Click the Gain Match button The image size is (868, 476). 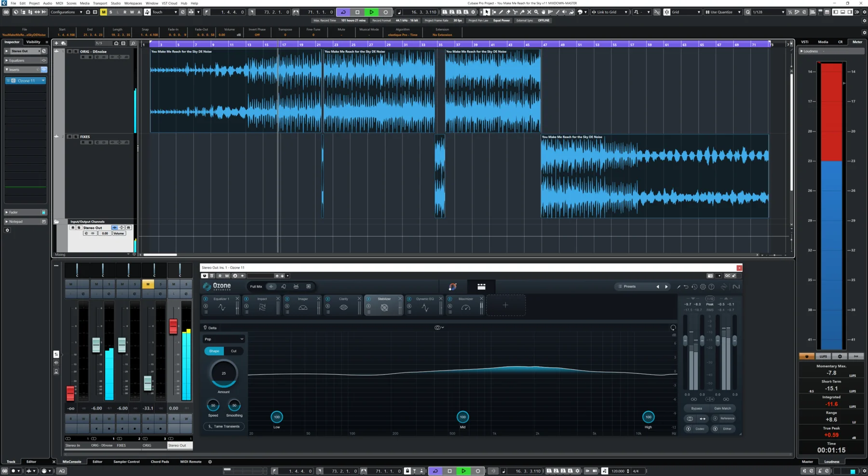[722, 408]
